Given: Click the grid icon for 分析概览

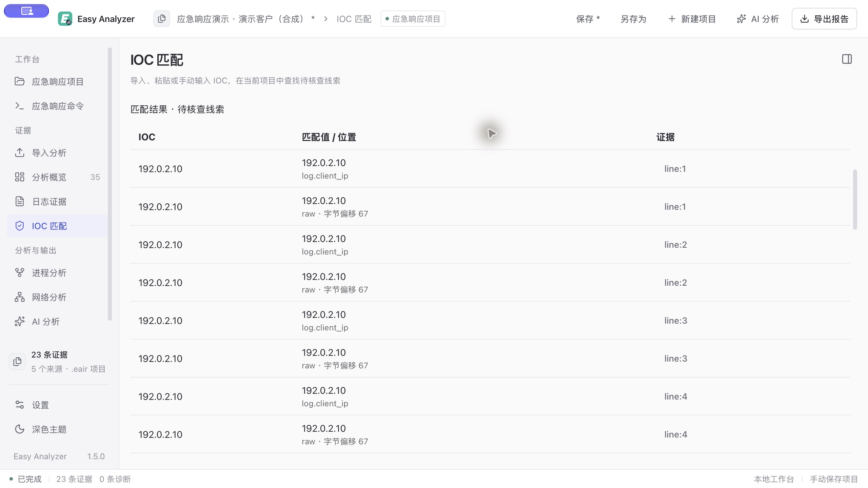Looking at the screenshot, I should point(20,177).
